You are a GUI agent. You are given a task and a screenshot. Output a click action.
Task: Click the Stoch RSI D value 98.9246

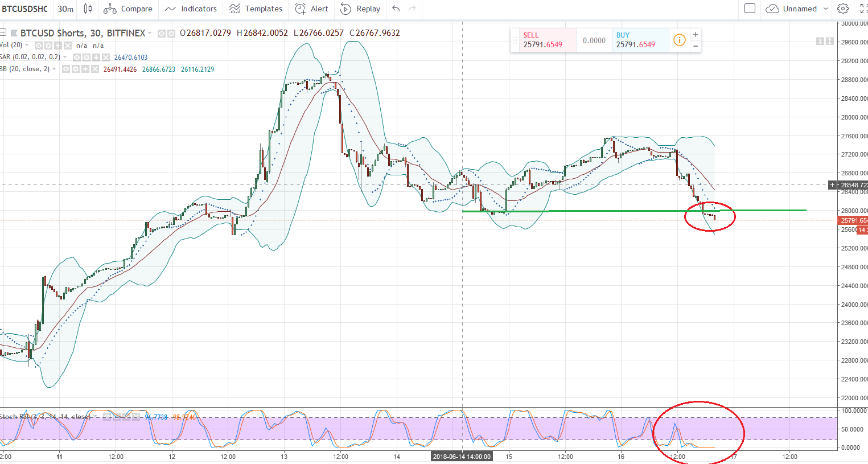pyautogui.click(x=184, y=417)
